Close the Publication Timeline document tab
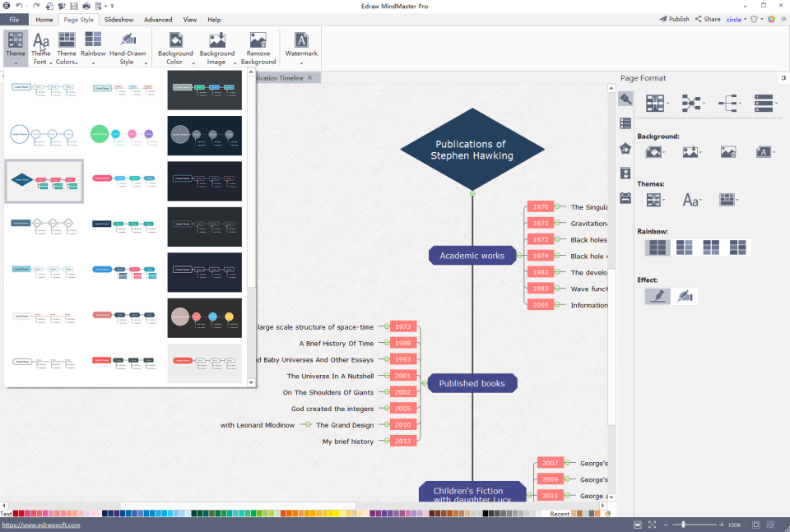 coord(310,77)
